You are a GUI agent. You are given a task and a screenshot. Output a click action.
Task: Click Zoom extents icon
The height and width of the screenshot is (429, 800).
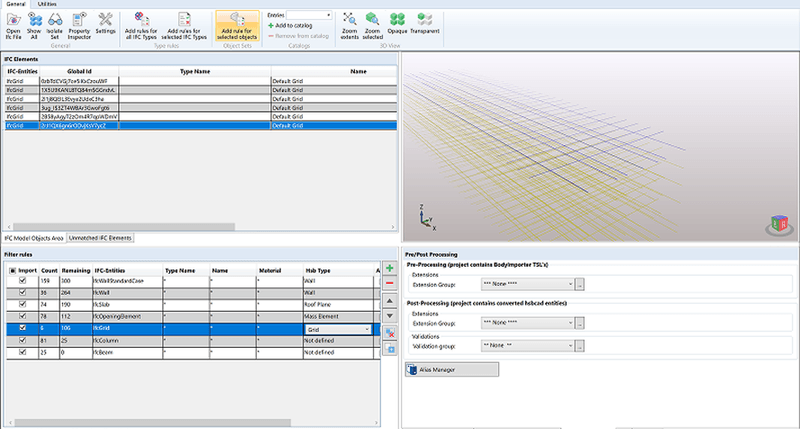click(x=349, y=26)
